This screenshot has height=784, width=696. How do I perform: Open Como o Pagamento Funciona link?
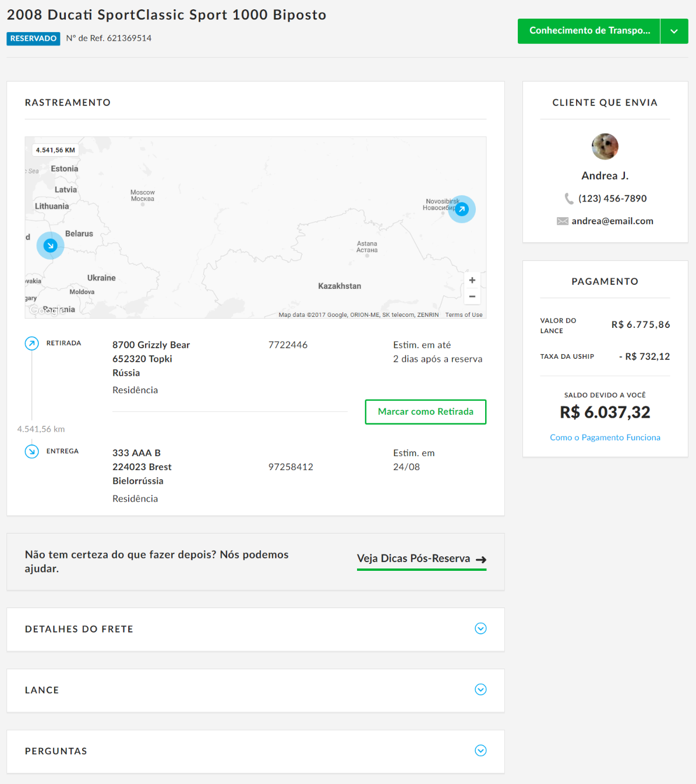click(605, 437)
